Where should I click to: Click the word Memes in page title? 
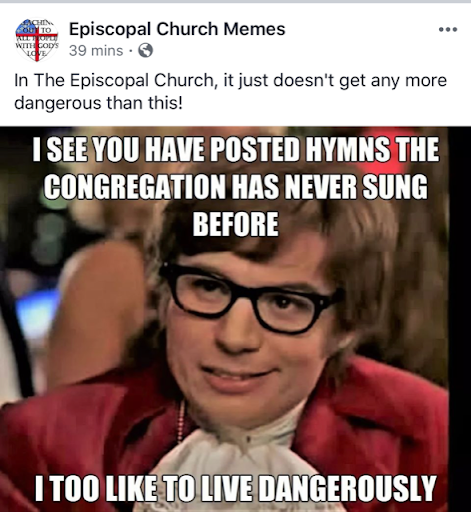coord(254,29)
